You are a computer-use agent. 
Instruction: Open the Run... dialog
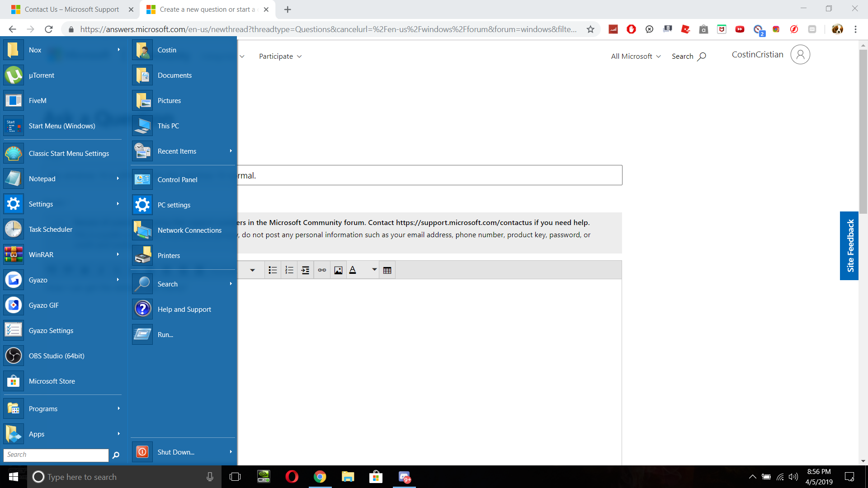183,335
